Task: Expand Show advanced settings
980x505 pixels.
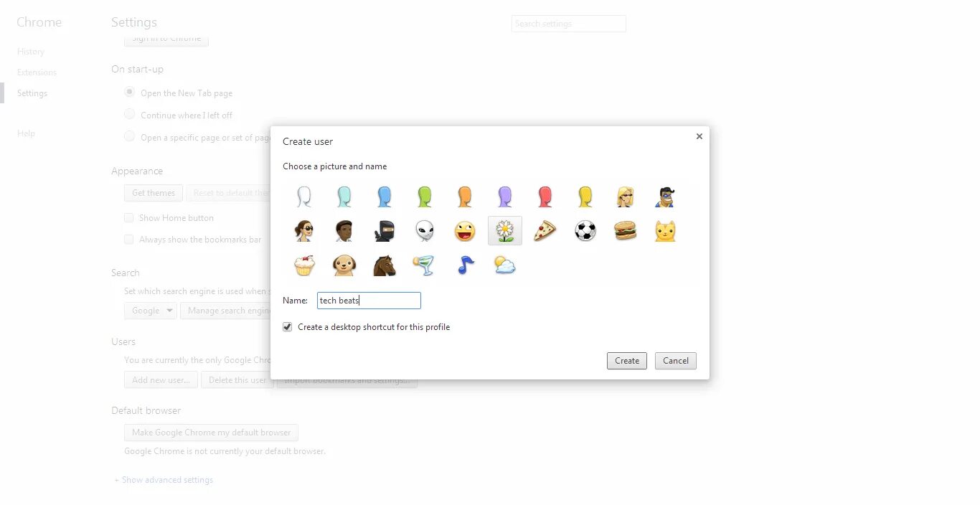Action: point(167,480)
